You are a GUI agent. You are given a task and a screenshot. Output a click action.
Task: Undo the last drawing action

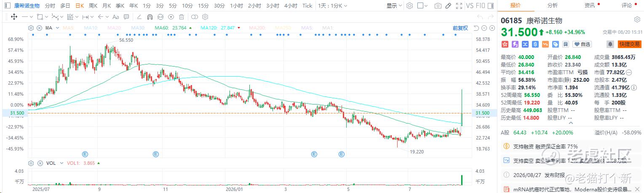(x=480, y=17)
